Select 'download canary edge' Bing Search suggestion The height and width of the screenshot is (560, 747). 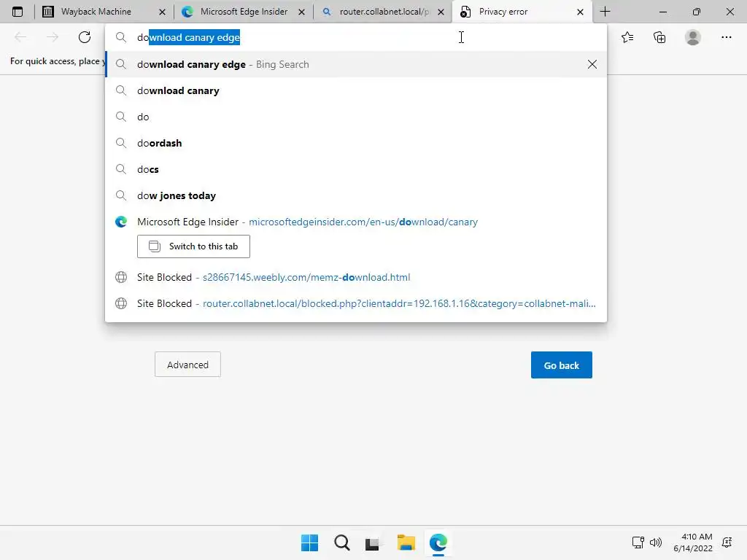(x=356, y=64)
